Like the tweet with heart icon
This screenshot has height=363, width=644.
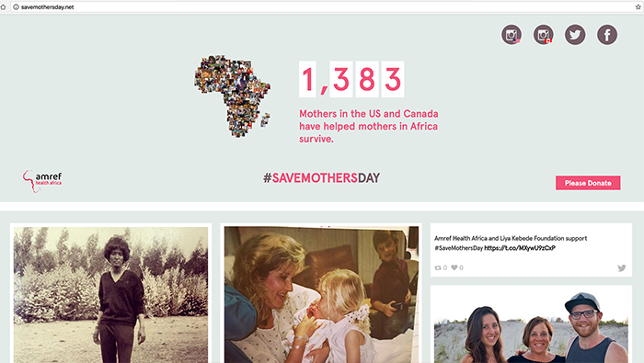click(x=454, y=267)
